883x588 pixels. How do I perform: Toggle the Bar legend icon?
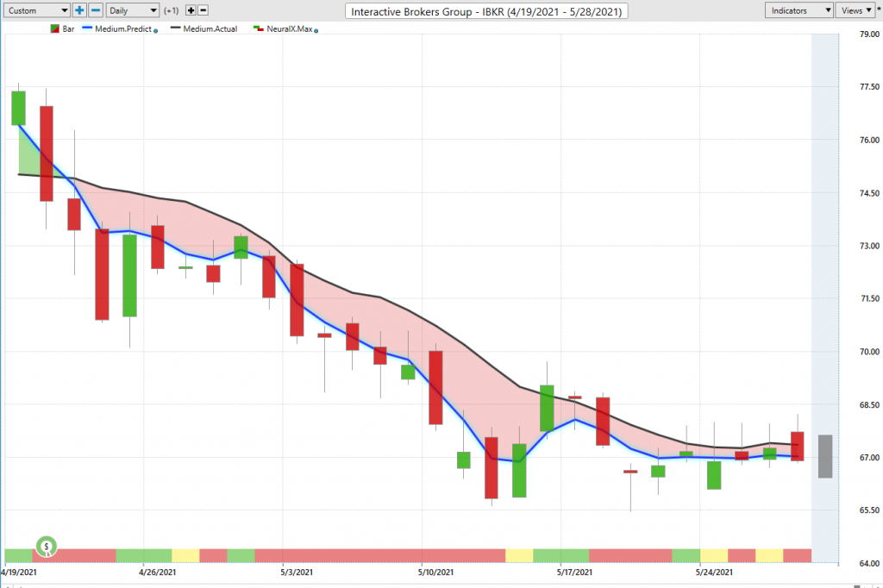click(54, 28)
